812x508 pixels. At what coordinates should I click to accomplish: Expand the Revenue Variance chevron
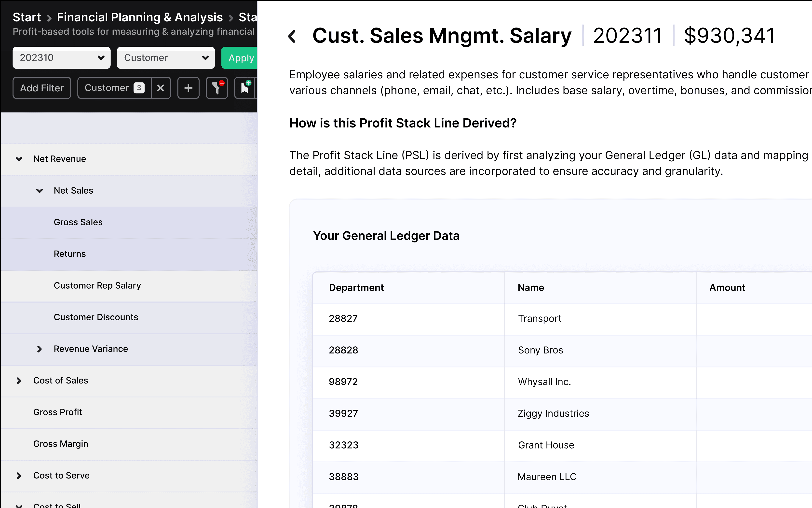coord(39,349)
